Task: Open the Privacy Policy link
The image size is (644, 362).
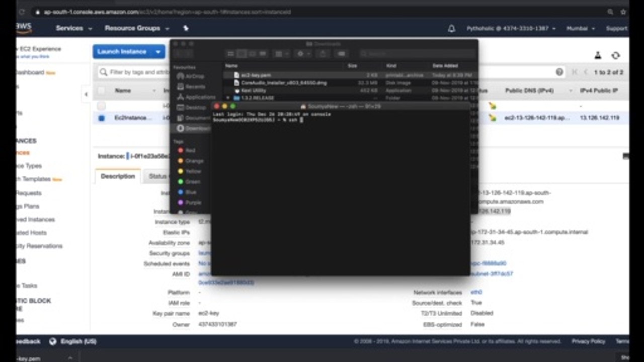Action: 588,341
